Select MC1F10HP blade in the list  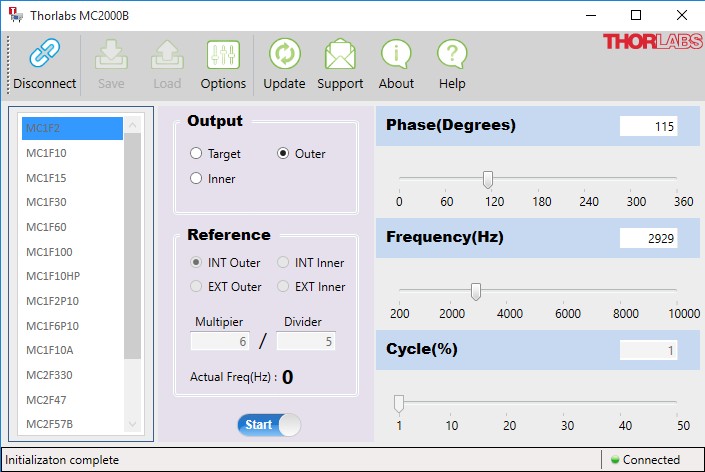[x=72, y=276]
